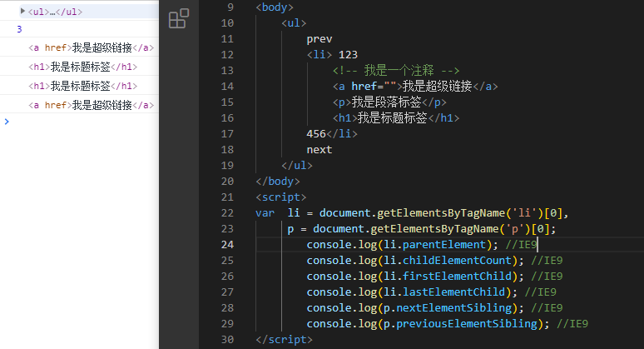The height and width of the screenshot is (349, 644).
Task: Click previousElementSibling on line 29
Action: coord(467,324)
